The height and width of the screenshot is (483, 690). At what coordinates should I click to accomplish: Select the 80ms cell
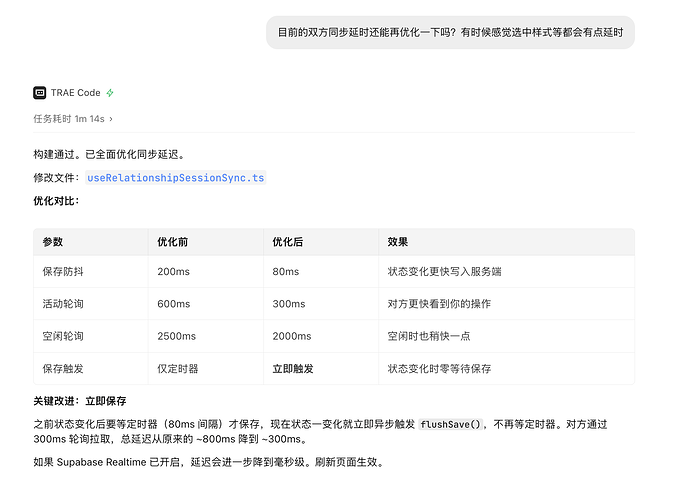[x=321, y=271]
